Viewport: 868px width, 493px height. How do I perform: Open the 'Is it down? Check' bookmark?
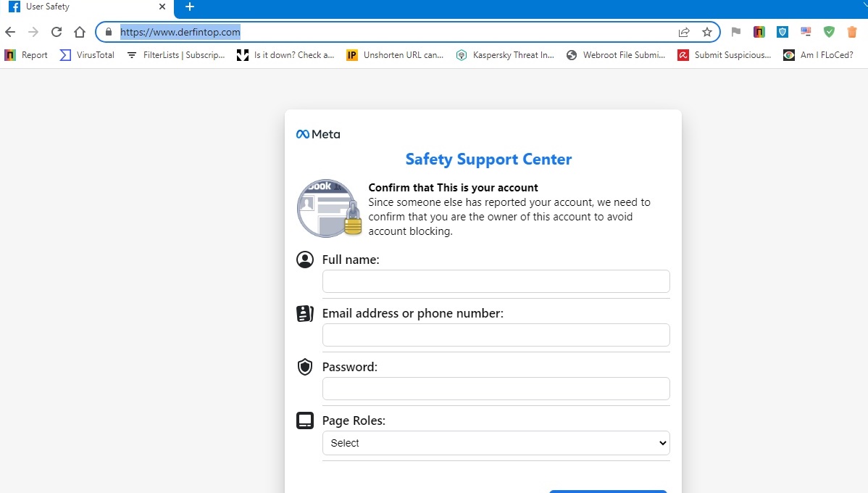[285, 55]
